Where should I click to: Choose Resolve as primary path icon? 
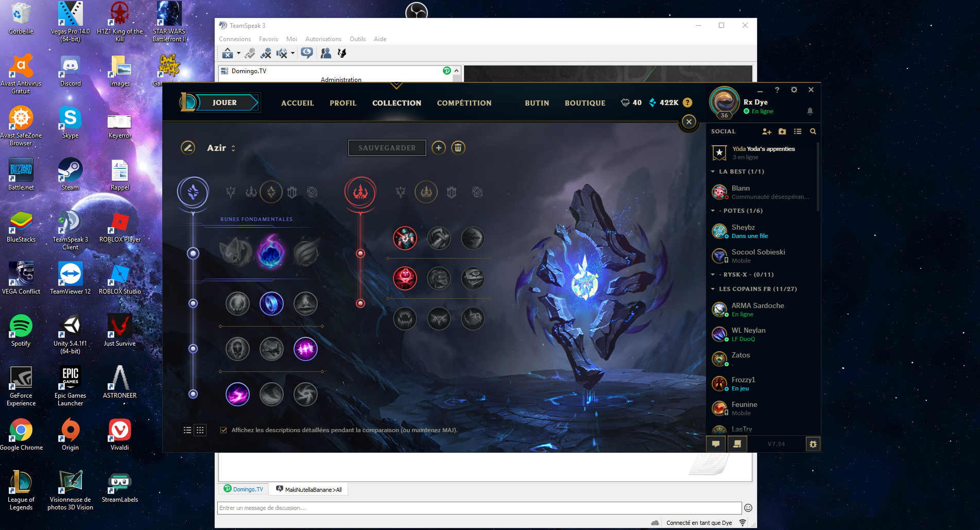click(x=292, y=192)
